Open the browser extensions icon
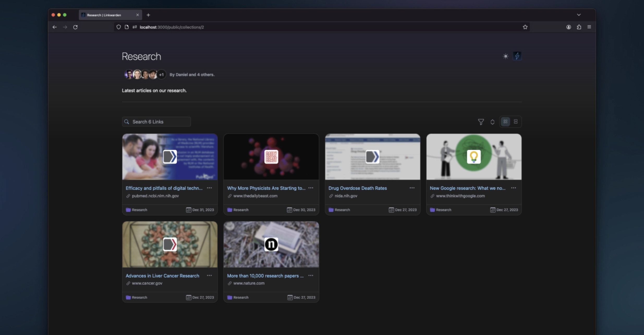 pyautogui.click(x=579, y=27)
